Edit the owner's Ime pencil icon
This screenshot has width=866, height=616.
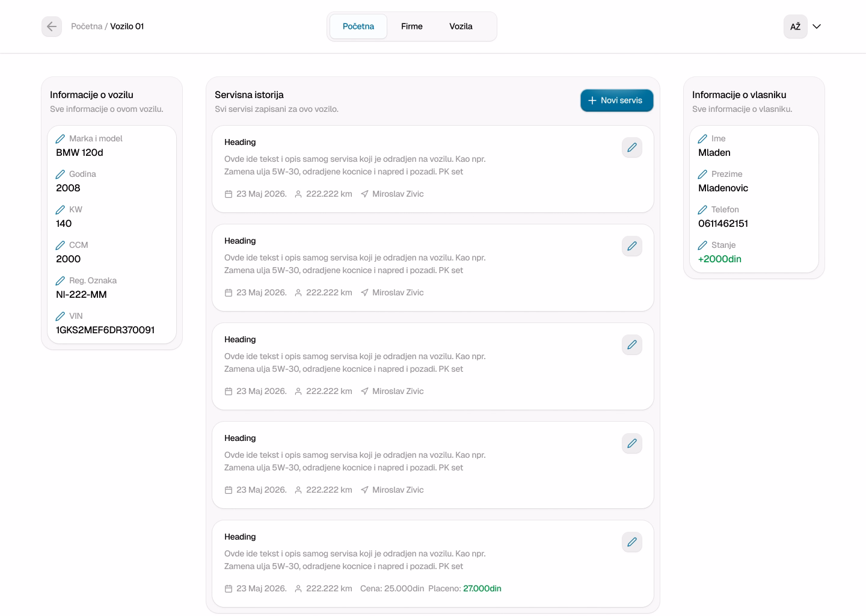coord(702,139)
